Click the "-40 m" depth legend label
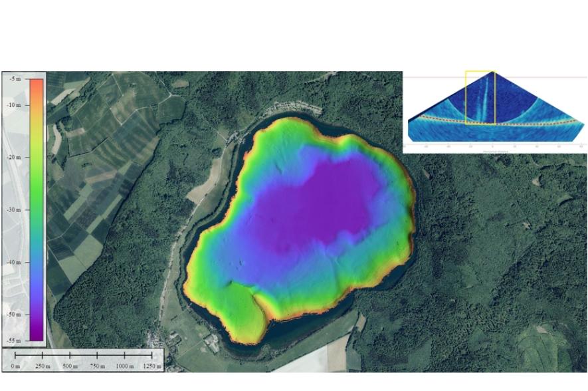Viewport: 588px width, 391px height. pyautogui.click(x=13, y=262)
